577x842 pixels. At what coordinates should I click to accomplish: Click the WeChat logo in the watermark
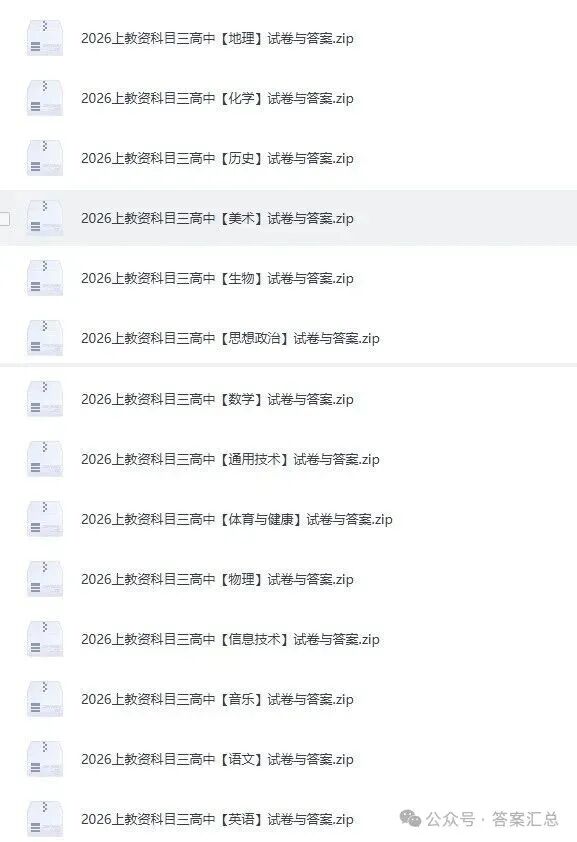click(411, 818)
